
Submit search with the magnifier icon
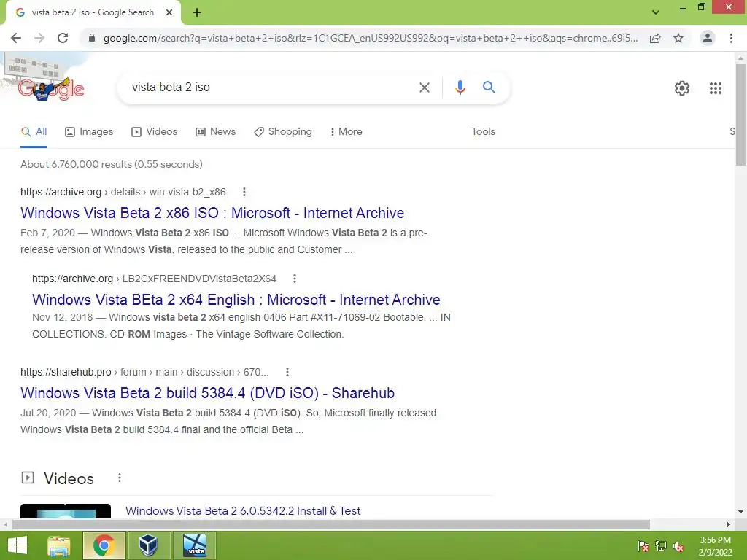(489, 87)
